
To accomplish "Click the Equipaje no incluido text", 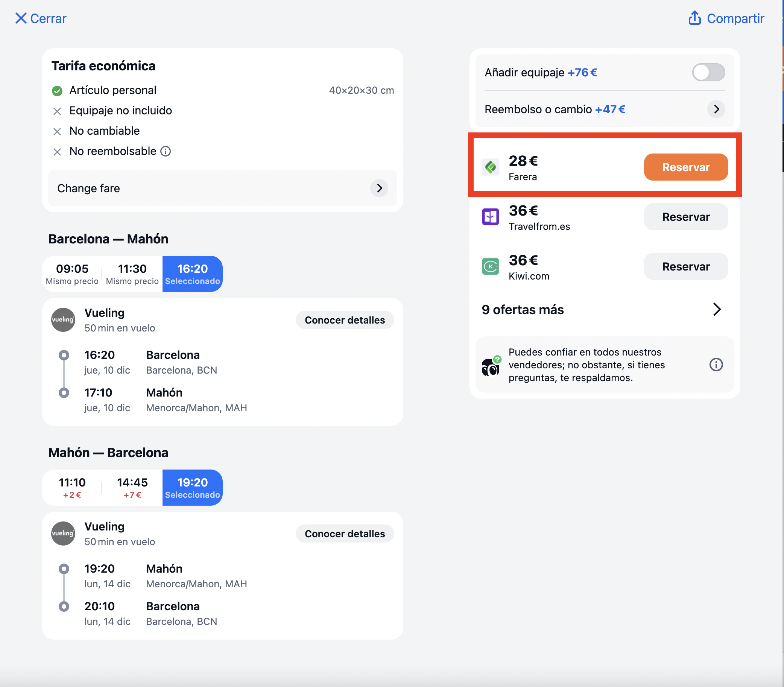I will point(120,110).
